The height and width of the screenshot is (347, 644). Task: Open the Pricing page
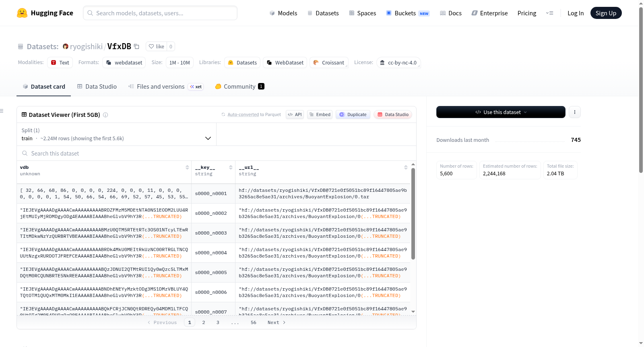(x=527, y=13)
